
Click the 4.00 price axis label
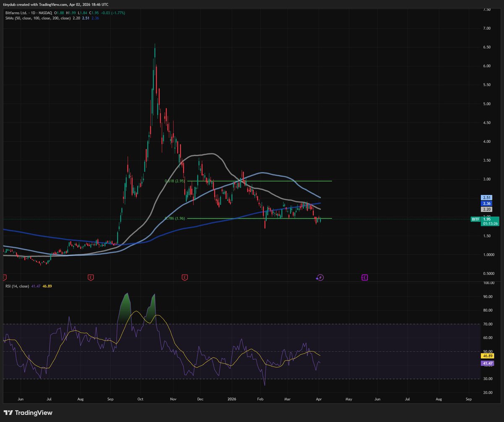(487, 142)
